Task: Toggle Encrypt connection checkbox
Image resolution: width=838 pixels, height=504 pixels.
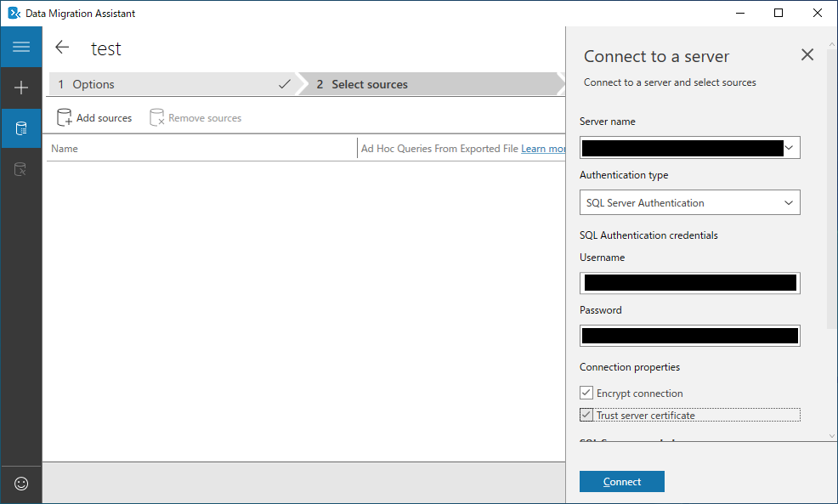Action: click(586, 393)
